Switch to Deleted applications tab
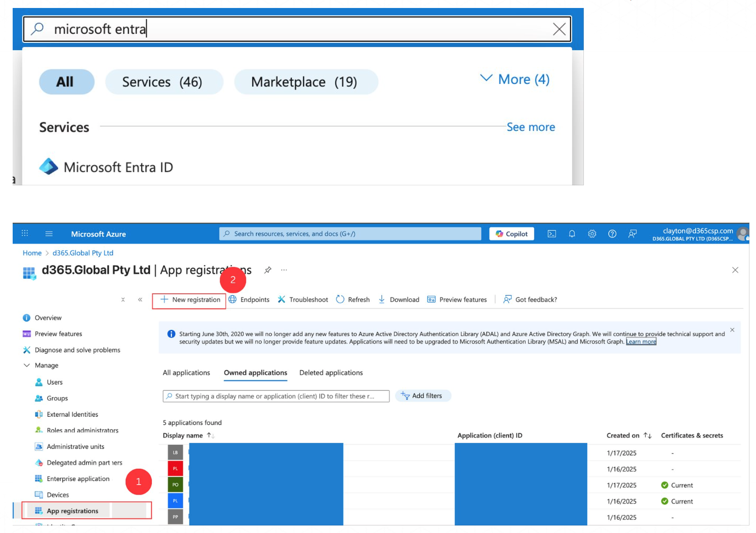This screenshot has width=756, height=533. [331, 373]
